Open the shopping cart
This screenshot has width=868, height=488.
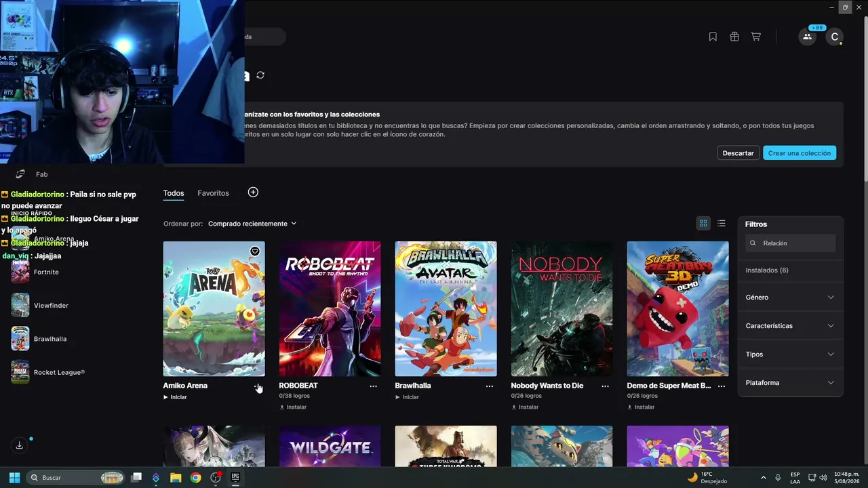tap(755, 37)
